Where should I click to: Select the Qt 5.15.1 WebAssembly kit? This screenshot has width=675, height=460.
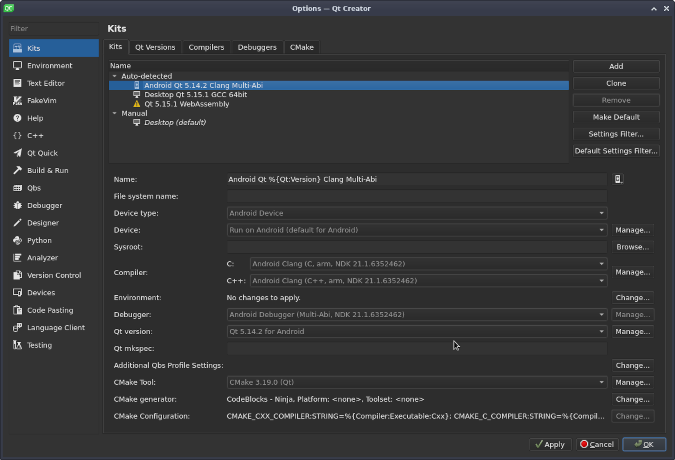pos(185,104)
